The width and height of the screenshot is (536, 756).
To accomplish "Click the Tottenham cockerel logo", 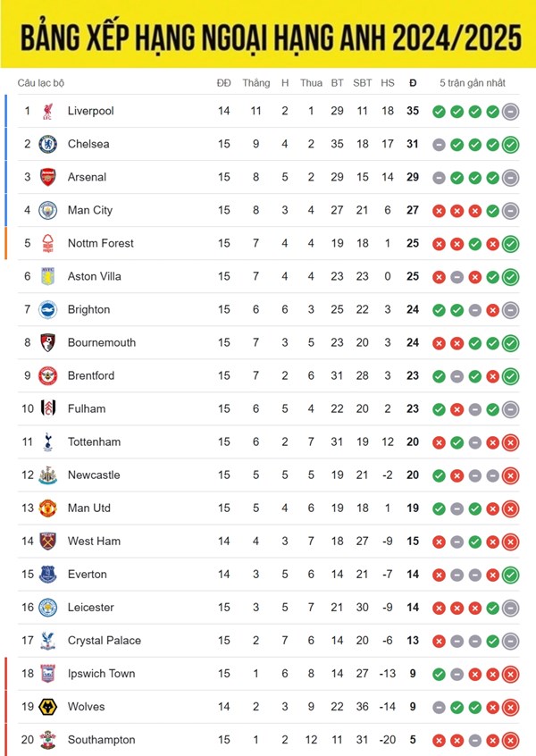I will click(47, 442).
